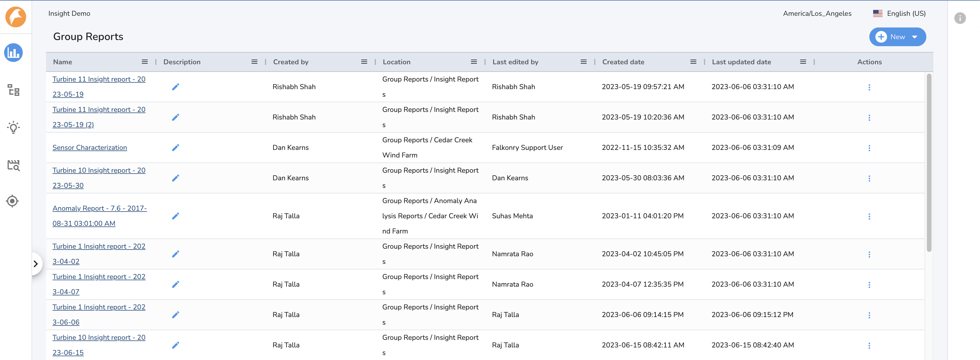Sort by Created date column header
980x360 pixels.
coord(623,62)
